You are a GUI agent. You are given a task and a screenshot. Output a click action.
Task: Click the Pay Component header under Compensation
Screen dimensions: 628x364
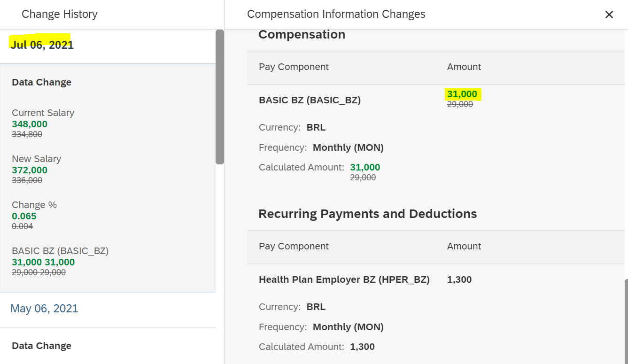coord(294,67)
